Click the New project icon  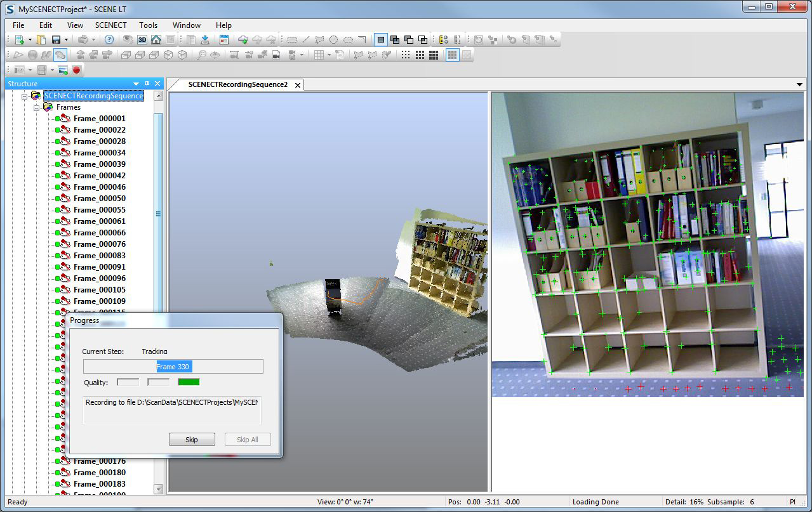click(19, 39)
